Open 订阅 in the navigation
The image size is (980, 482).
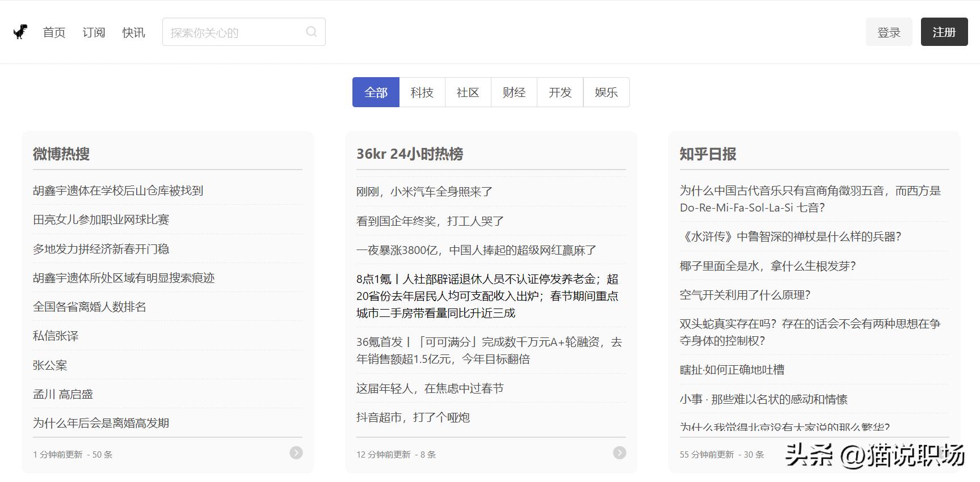point(94,32)
